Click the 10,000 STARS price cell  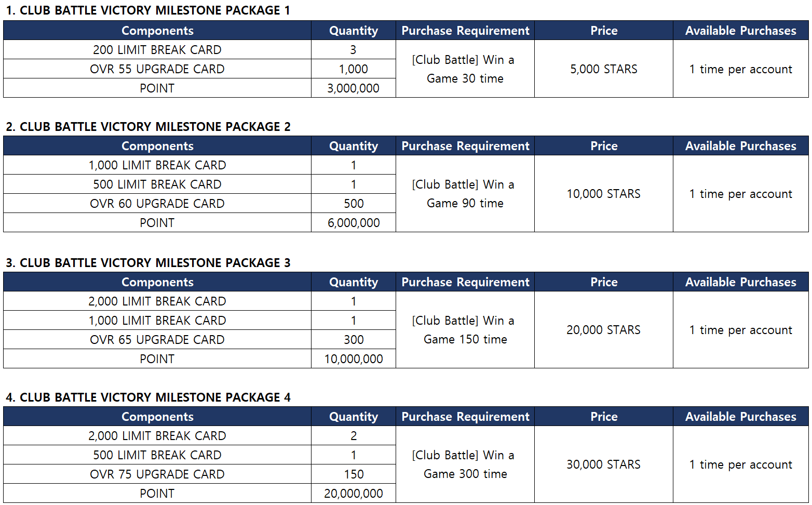pos(603,194)
